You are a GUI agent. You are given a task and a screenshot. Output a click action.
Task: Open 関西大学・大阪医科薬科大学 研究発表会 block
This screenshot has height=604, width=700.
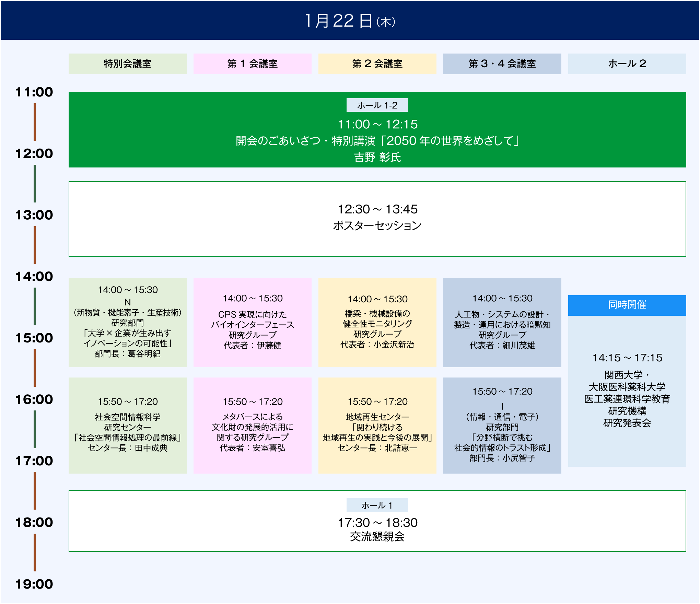click(x=627, y=391)
